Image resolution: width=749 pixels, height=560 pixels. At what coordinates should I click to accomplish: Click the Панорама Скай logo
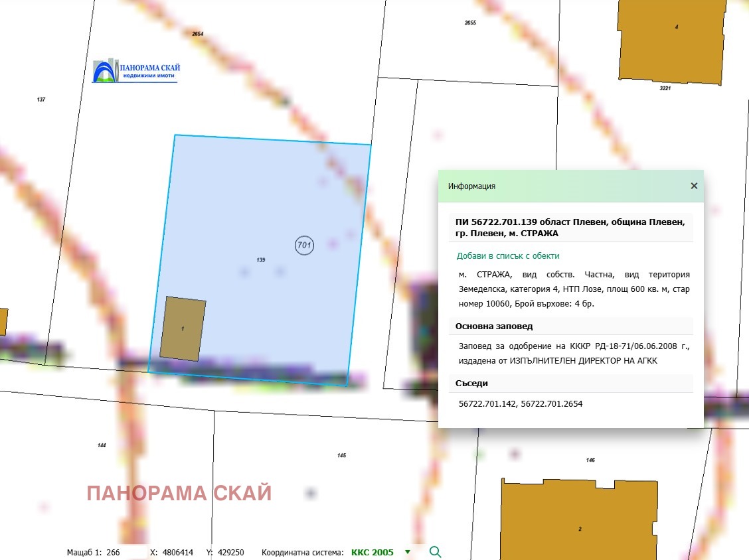136,72
